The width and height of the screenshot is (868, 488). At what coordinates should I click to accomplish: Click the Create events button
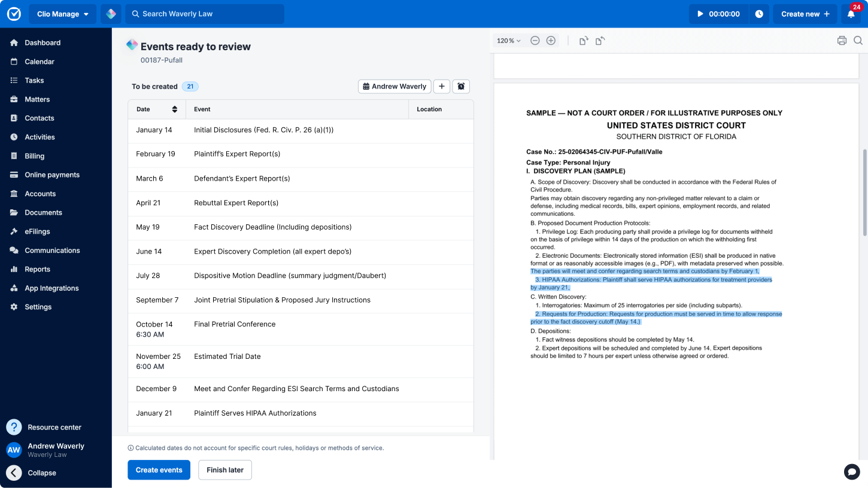click(x=159, y=470)
